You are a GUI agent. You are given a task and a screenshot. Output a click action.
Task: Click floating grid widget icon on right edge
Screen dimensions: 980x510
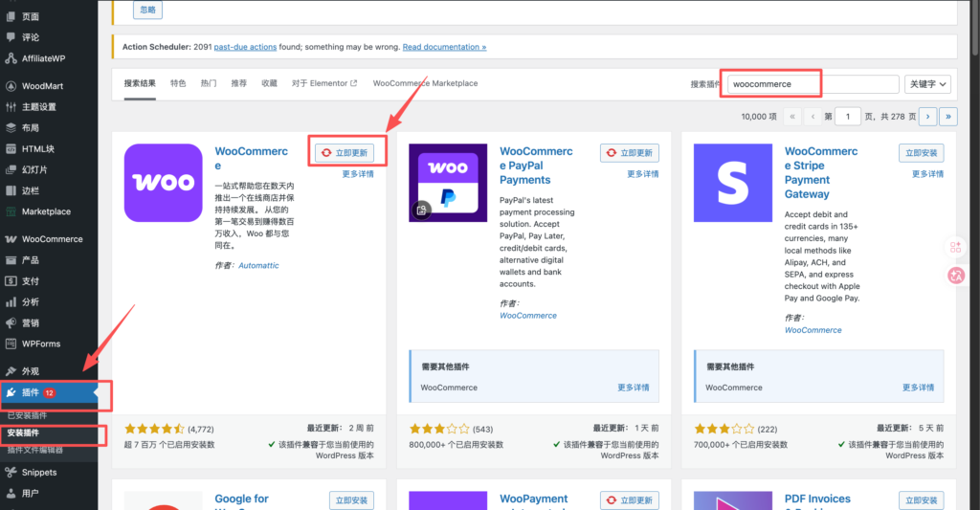pos(956,248)
